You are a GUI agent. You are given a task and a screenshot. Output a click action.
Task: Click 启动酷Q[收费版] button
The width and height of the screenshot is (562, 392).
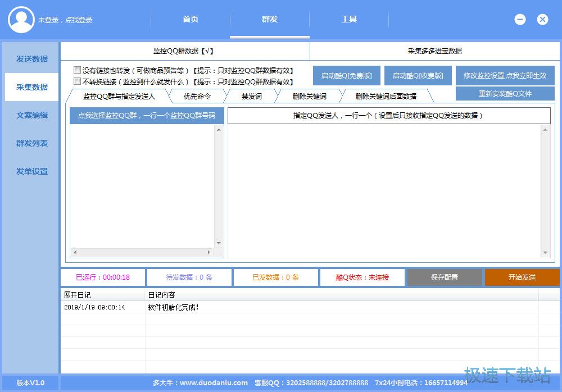coord(418,76)
